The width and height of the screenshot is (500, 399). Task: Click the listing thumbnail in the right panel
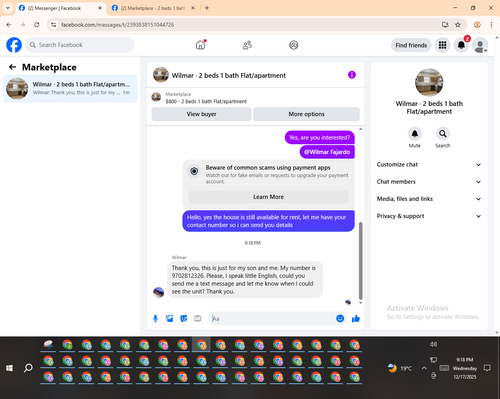[x=429, y=82]
